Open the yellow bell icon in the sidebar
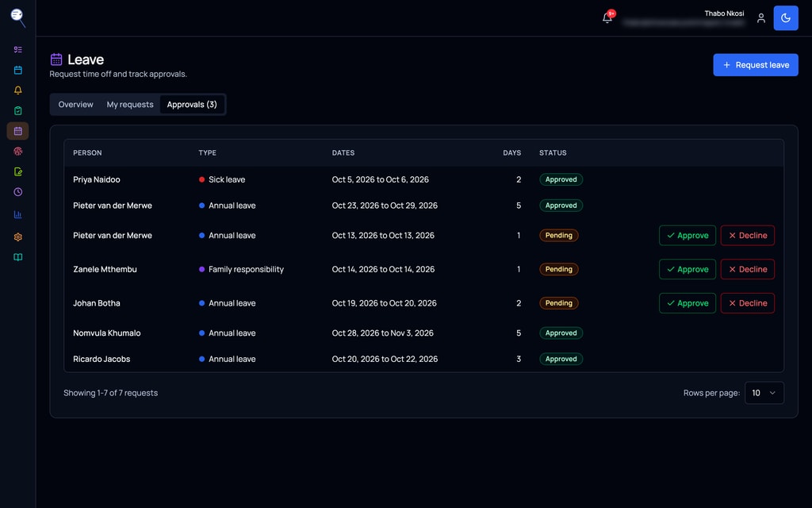812x508 pixels. tap(17, 90)
